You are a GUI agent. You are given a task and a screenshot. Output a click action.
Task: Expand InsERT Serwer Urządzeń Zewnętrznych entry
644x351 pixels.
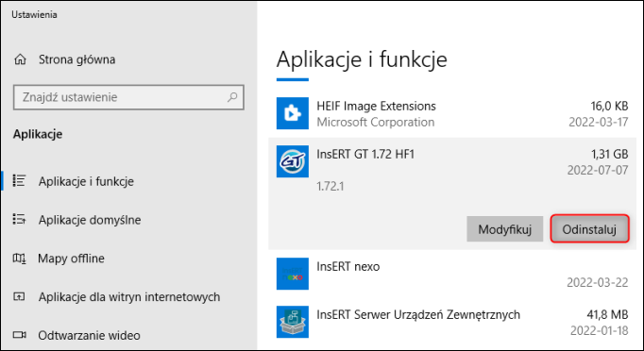(452, 323)
